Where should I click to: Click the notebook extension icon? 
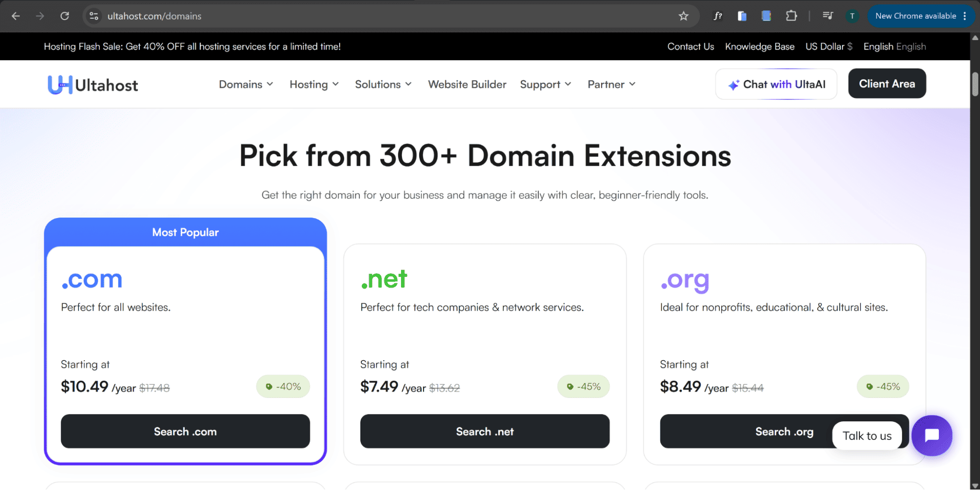(x=766, y=16)
